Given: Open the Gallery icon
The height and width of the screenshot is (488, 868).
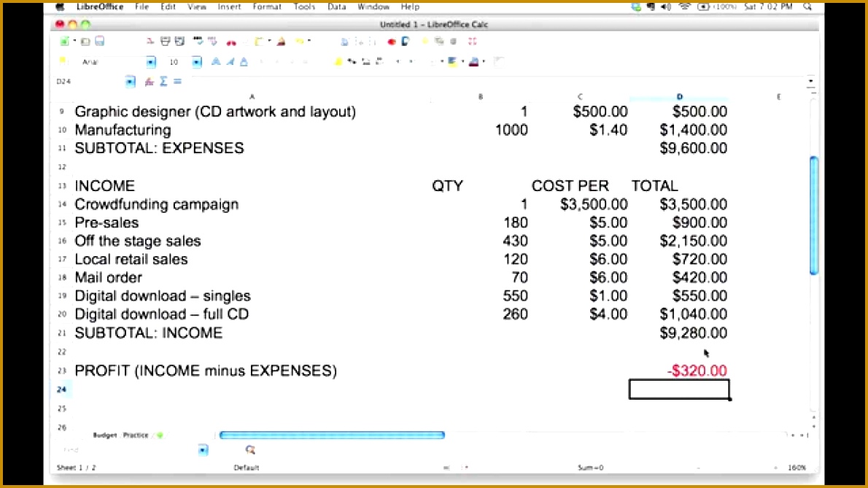Looking at the screenshot, I should point(439,42).
